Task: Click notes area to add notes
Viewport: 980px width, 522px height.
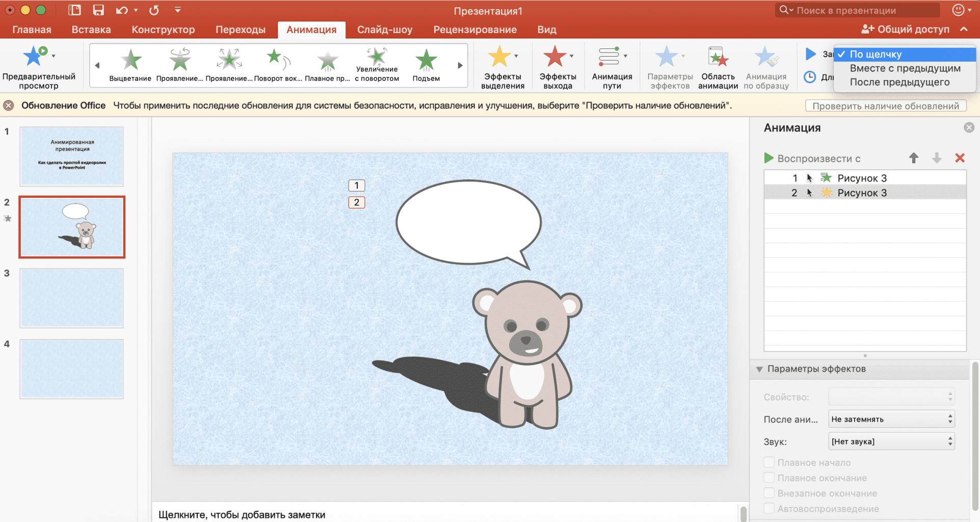Action: click(446, 514)
